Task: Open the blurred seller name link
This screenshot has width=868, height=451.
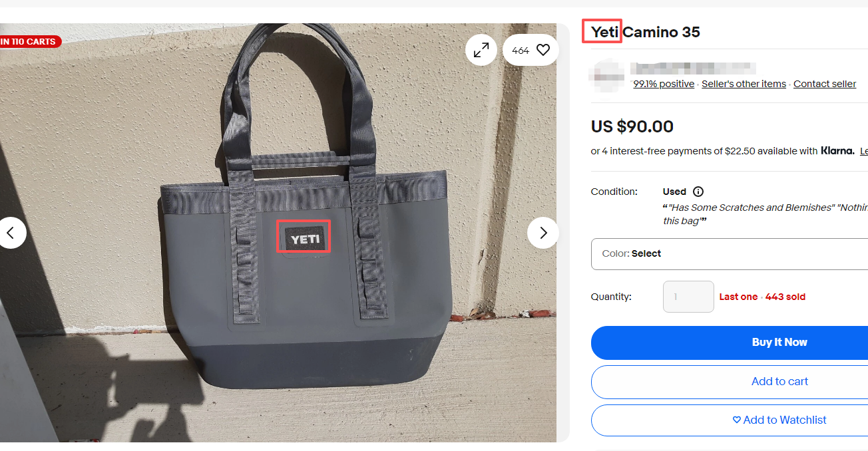Action: 693,68
